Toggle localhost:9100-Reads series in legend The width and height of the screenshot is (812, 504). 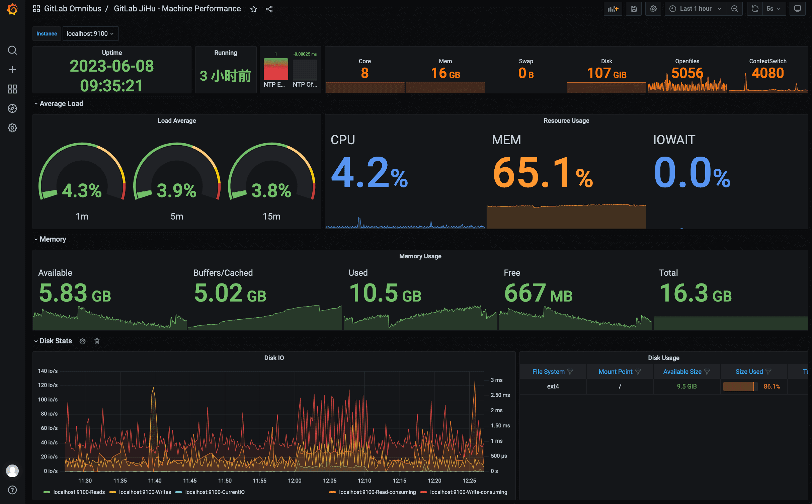click(x=79, y=492)
